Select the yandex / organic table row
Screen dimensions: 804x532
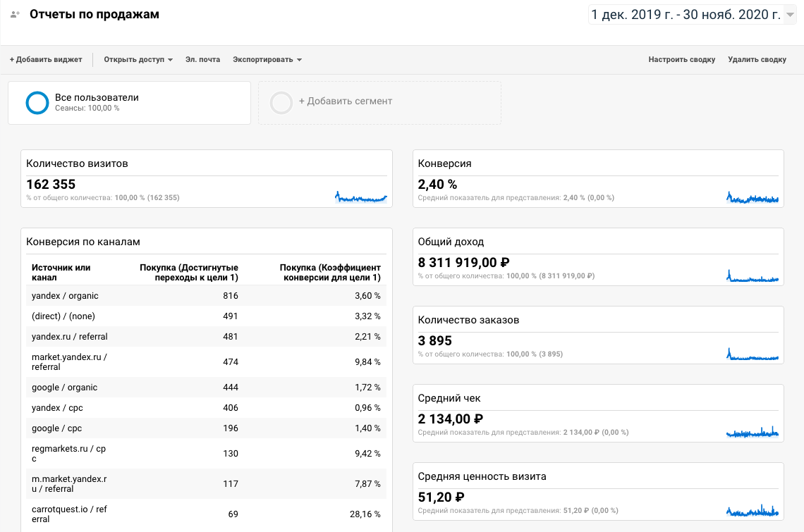point(205,296)
